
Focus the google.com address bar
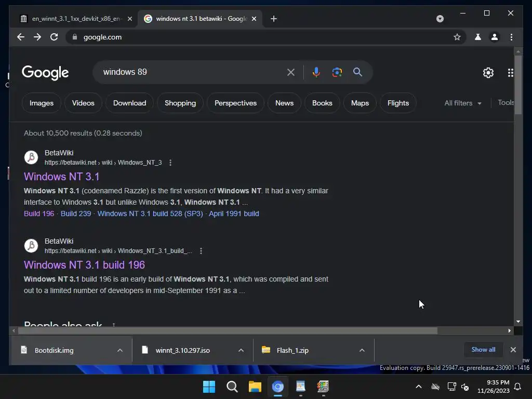coord(264,37)
